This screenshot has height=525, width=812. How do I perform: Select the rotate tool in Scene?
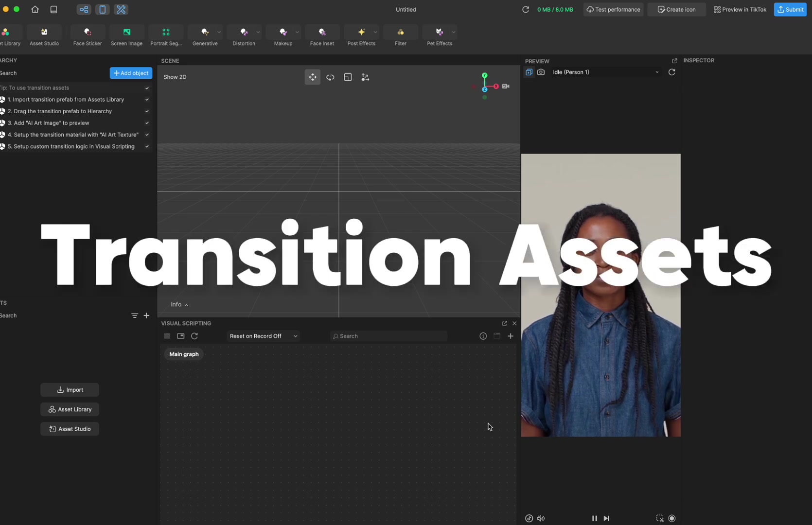[330, 77]
